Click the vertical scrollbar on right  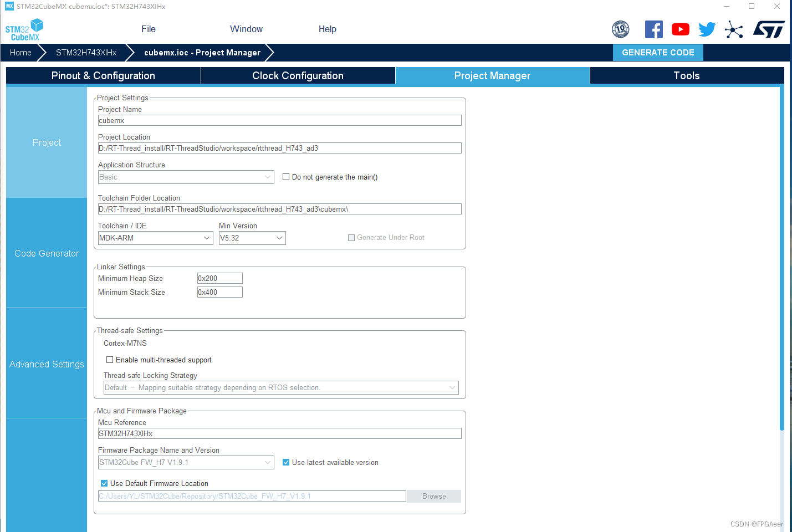click(x=782, y=258)
